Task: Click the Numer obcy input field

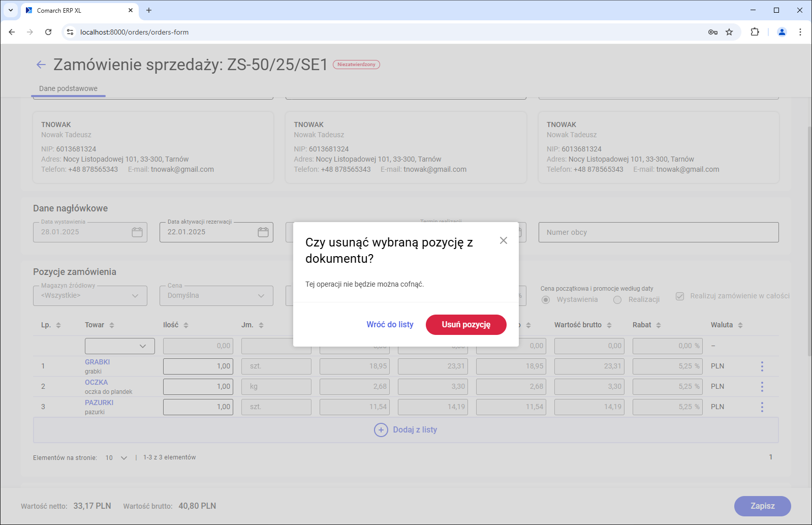Action: (658, 232)
